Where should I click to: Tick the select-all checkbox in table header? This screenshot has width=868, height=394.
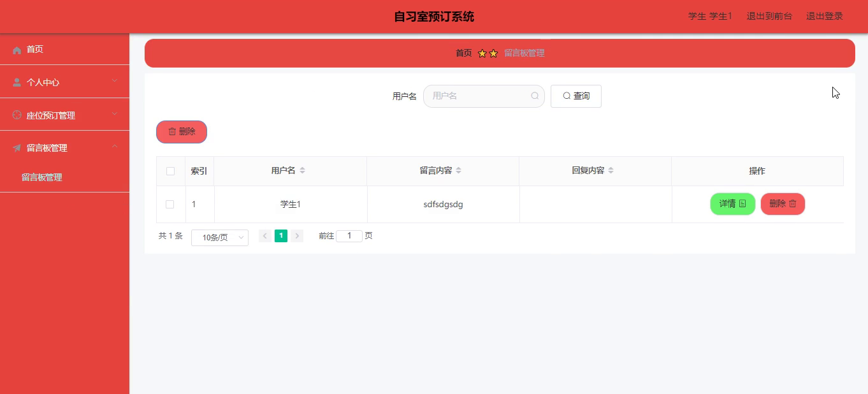(170, 171)
